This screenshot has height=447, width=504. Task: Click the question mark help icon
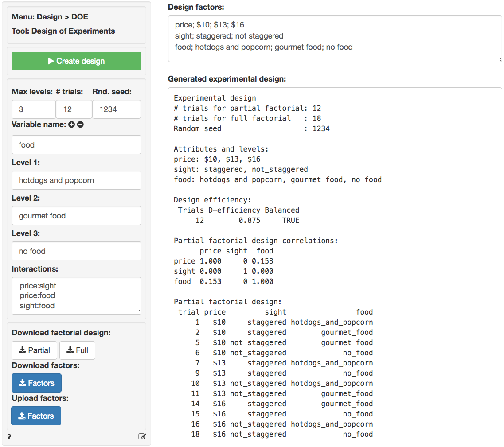point(9,436)
